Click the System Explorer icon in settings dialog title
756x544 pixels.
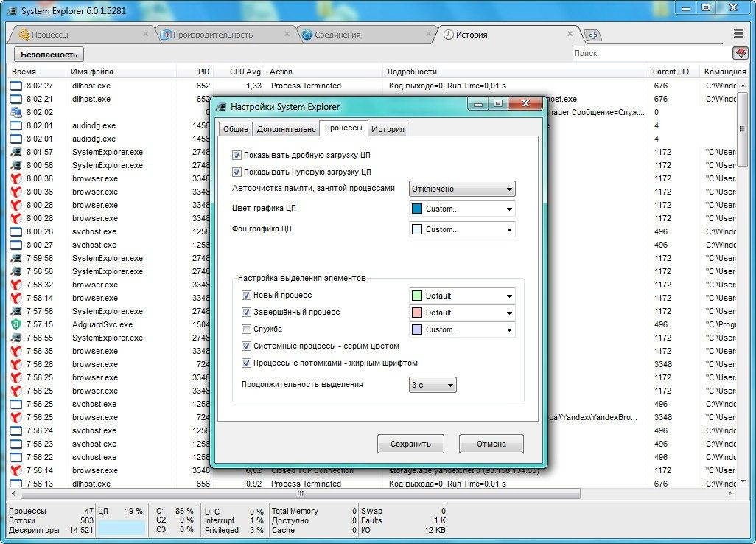(x=221, y=107)
